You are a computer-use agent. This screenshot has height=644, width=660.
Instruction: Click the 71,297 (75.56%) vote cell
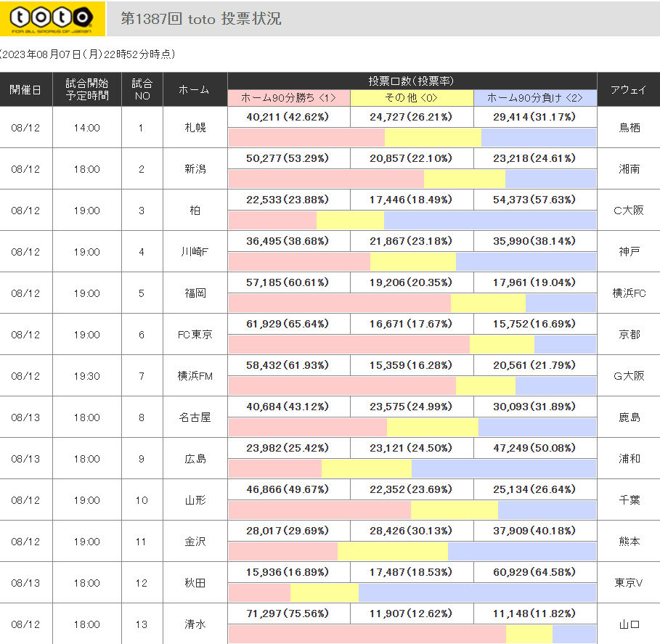point(288,614)
